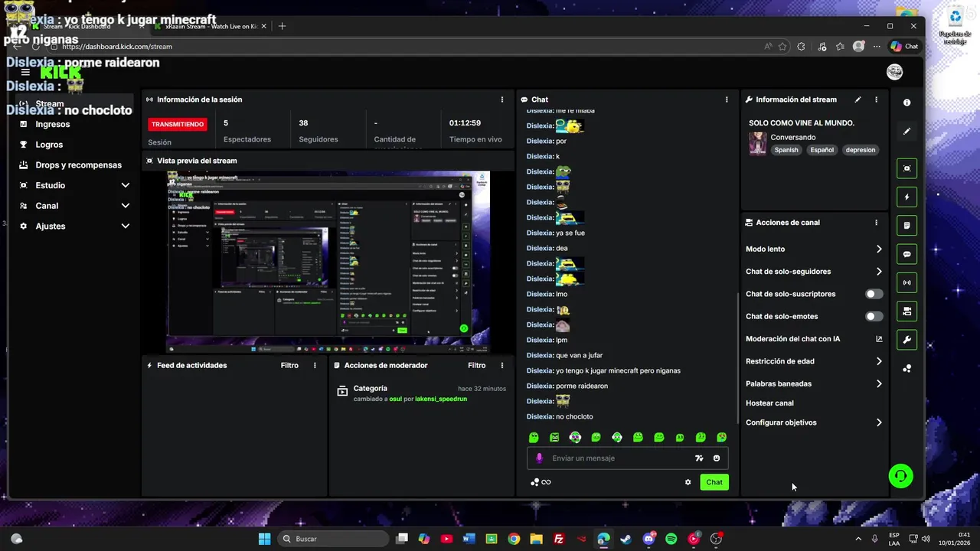Viewport: 980px width, 551px height.
Task: Open the emoji picker in message box
Action: 717,458
